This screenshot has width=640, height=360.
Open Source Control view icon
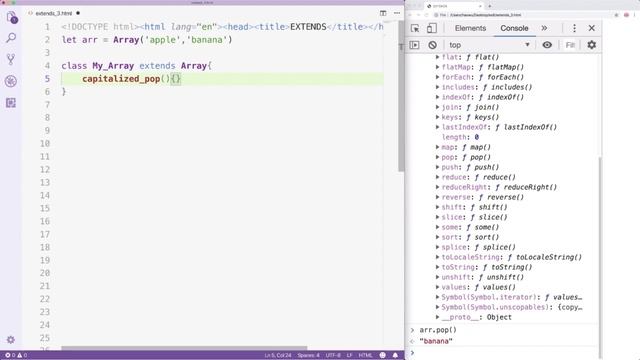[x=11, y=60]
